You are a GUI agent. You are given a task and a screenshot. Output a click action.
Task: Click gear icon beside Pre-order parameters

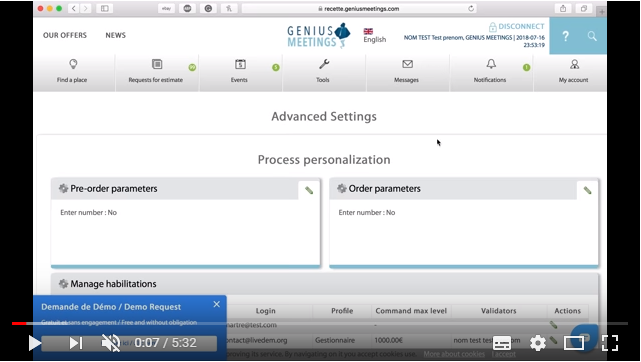click(x=63, y=188)
